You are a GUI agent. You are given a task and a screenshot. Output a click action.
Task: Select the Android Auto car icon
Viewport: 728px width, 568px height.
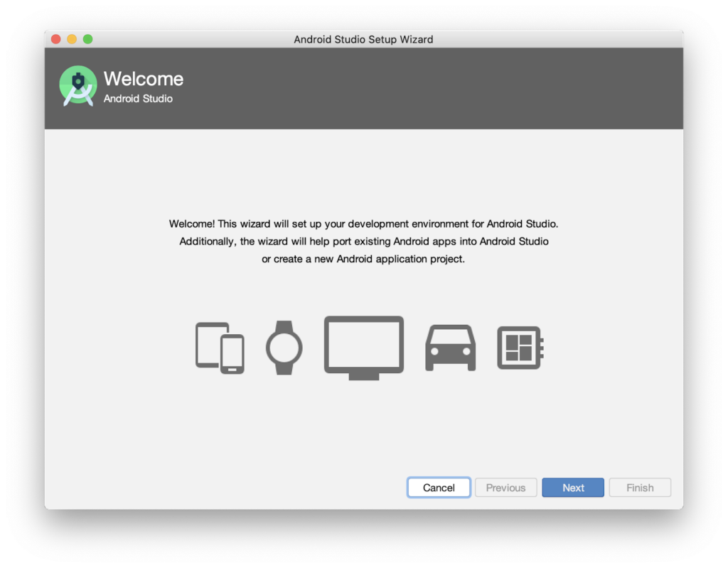450,348
